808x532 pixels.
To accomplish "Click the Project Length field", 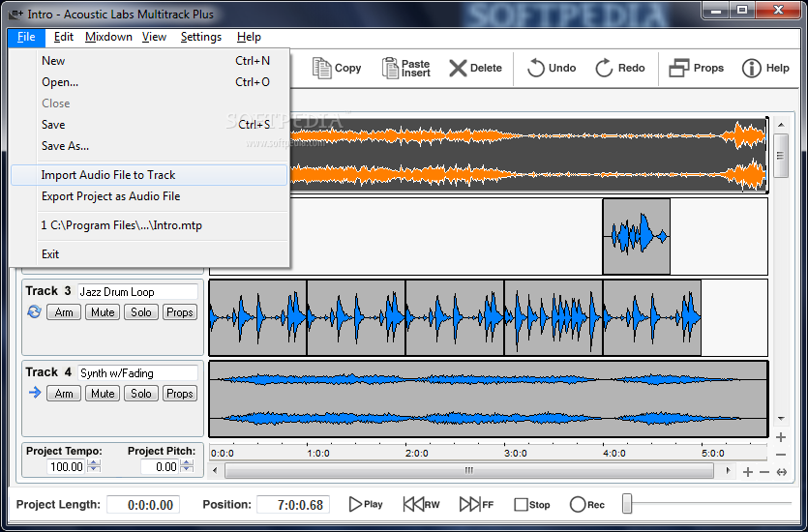I will click(143, 505).
